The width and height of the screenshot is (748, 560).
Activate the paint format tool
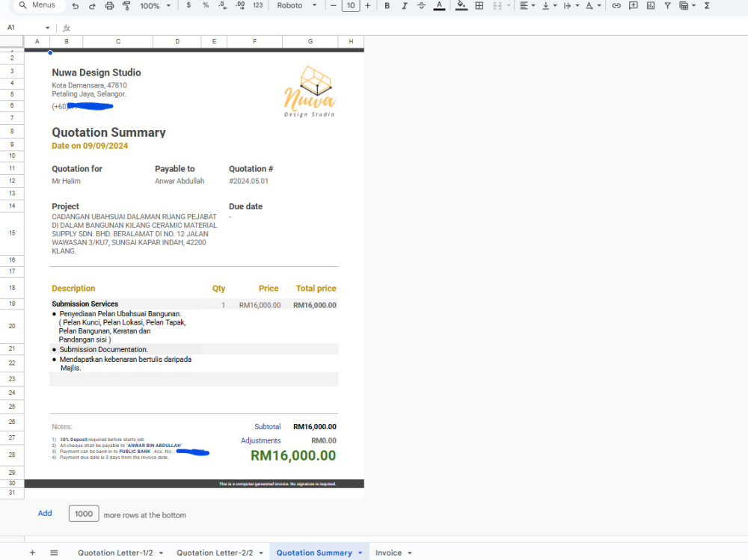pyautogui.click(x=126, y=6)
